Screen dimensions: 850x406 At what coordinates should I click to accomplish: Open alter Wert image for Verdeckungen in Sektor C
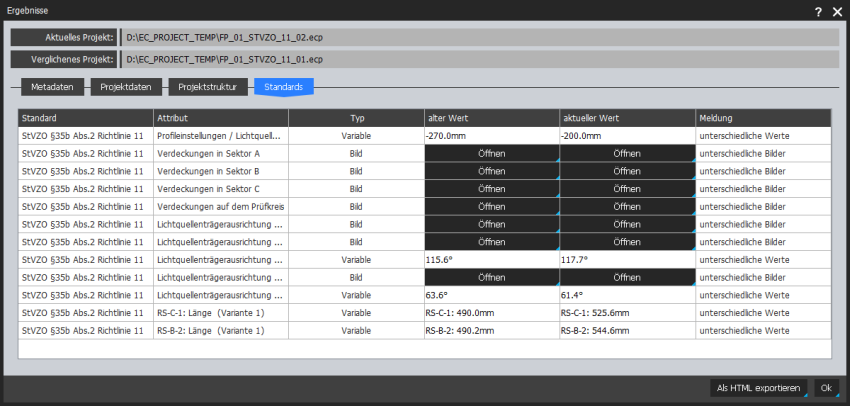492,189
